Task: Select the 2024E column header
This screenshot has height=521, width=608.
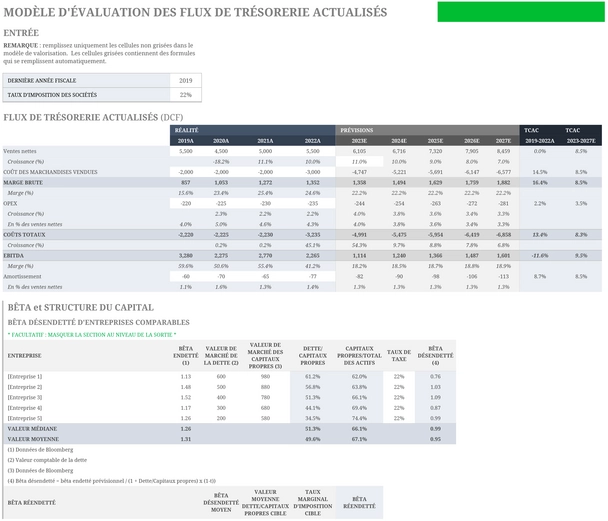Action: point(399,141)
